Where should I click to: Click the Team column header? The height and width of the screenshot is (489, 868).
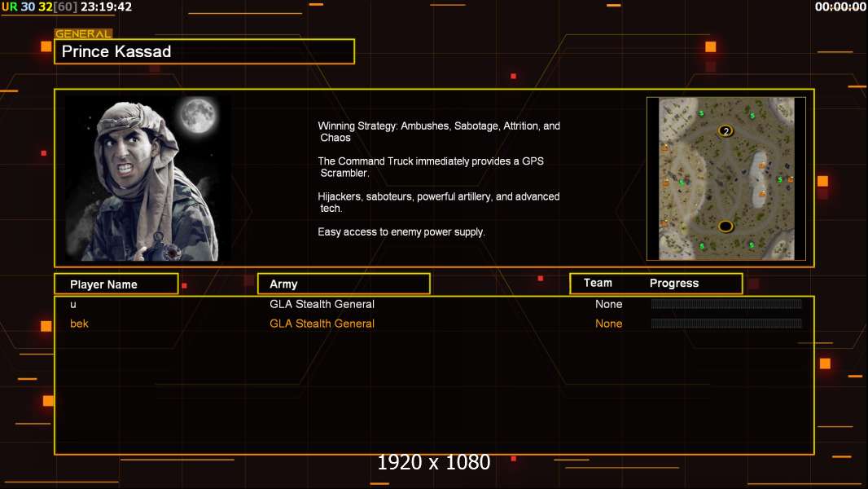click(598, 283)
